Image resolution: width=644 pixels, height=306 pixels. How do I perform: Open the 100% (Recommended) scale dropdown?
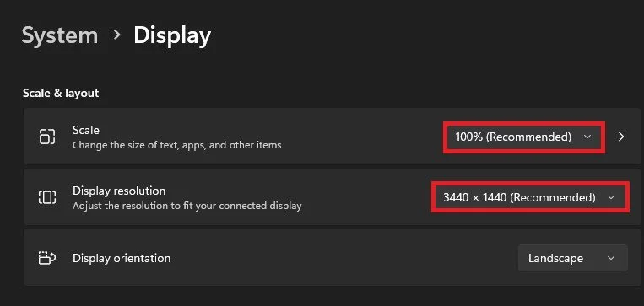(x=523, y=137)
